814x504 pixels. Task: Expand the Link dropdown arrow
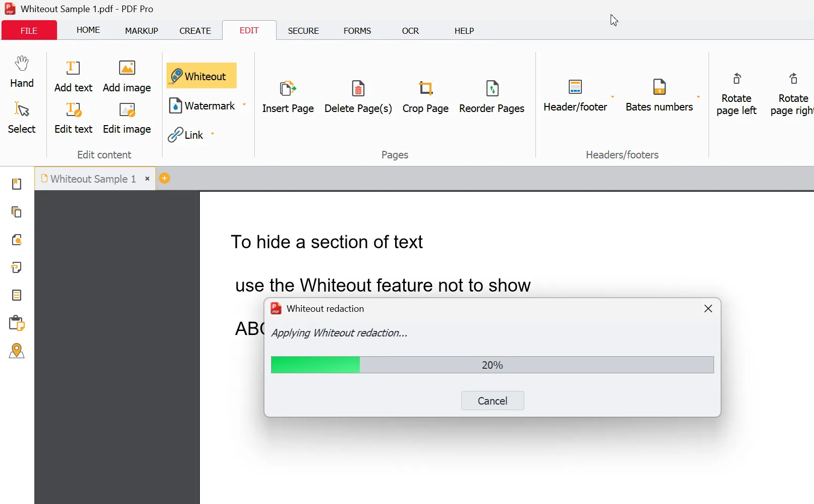(x=212, y=134)
